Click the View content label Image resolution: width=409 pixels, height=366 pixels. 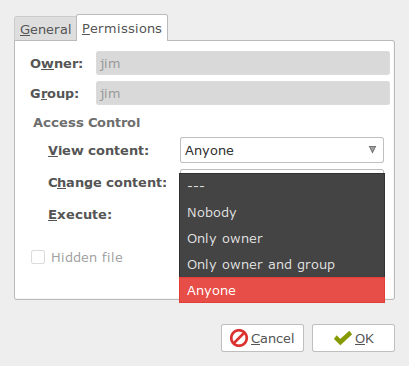click(98, 151)
